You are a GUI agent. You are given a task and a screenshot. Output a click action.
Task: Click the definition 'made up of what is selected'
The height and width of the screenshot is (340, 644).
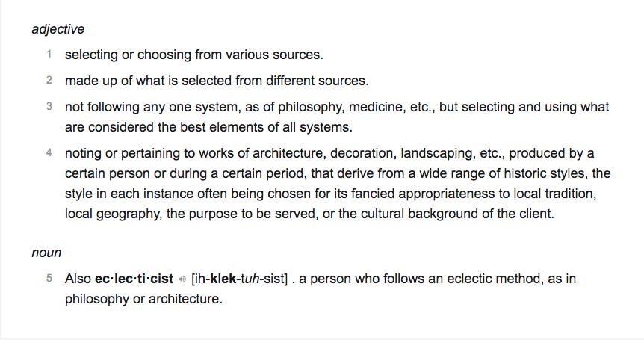click(217, 81)
